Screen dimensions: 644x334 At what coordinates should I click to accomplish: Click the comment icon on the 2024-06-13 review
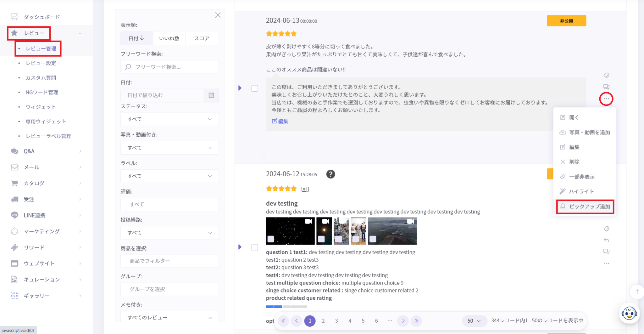606,87
